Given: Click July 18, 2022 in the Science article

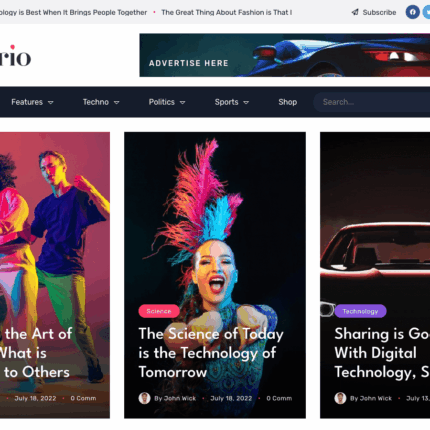Looking at the screenshot, I should 231,398.
